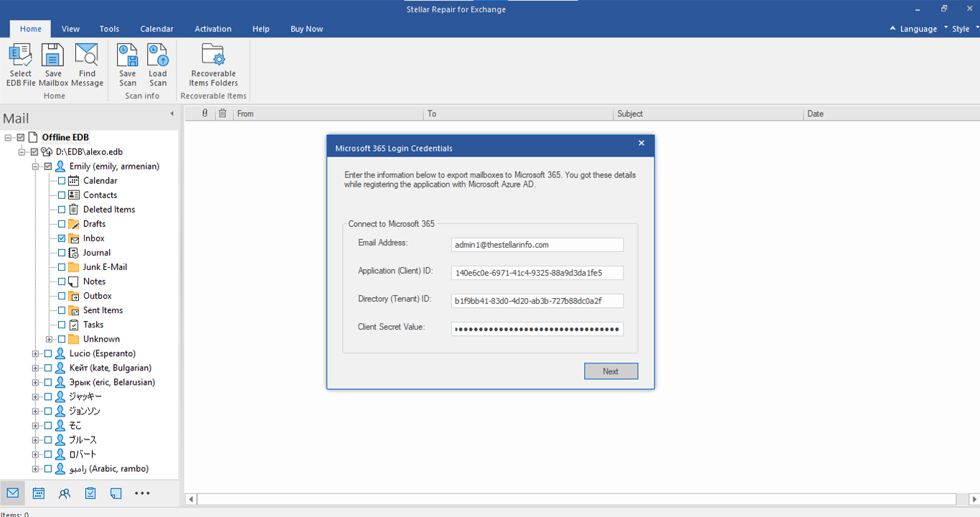Sort by the From column header
The image size is (980, 517).
pyautogui.click(x=328, y=113)
